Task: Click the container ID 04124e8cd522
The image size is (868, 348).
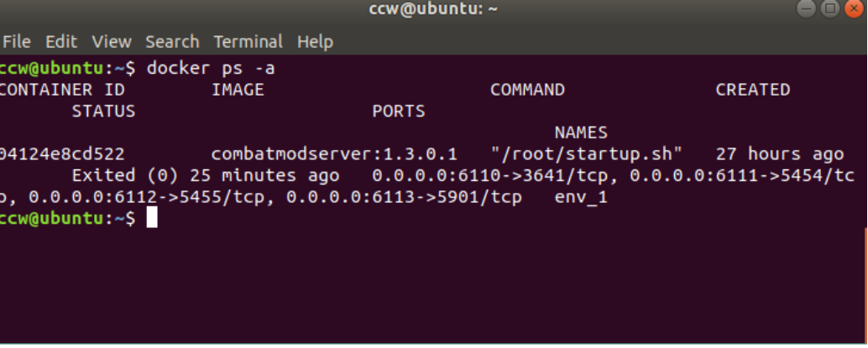Action: click(x=62, y=153)
